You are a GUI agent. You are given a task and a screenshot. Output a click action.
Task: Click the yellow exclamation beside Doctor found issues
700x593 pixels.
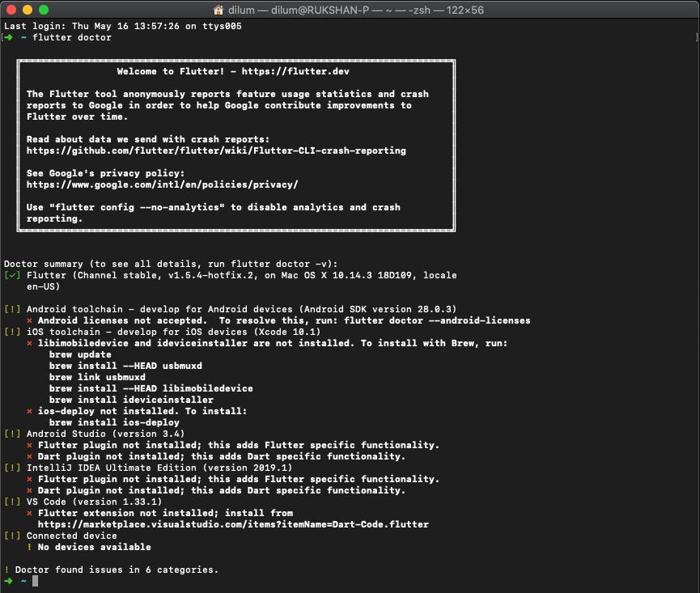click(x=6, y=570)
